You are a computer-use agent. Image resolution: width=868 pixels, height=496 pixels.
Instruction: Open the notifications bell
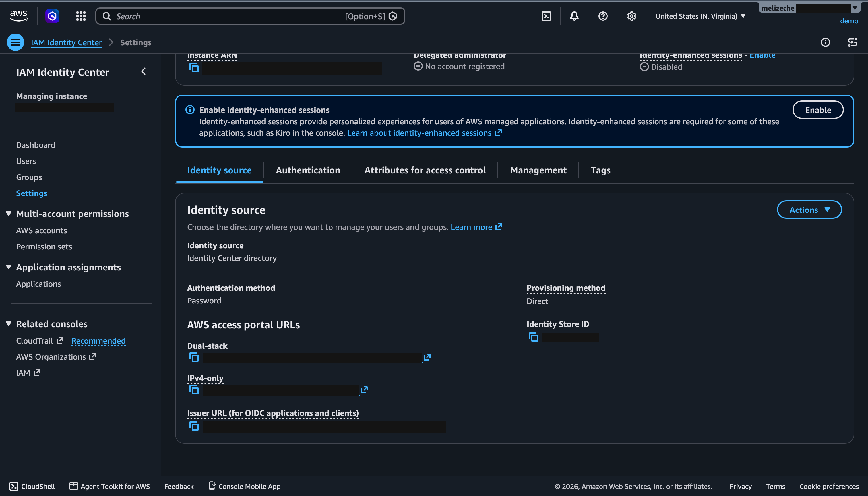[x=574, y=16]
